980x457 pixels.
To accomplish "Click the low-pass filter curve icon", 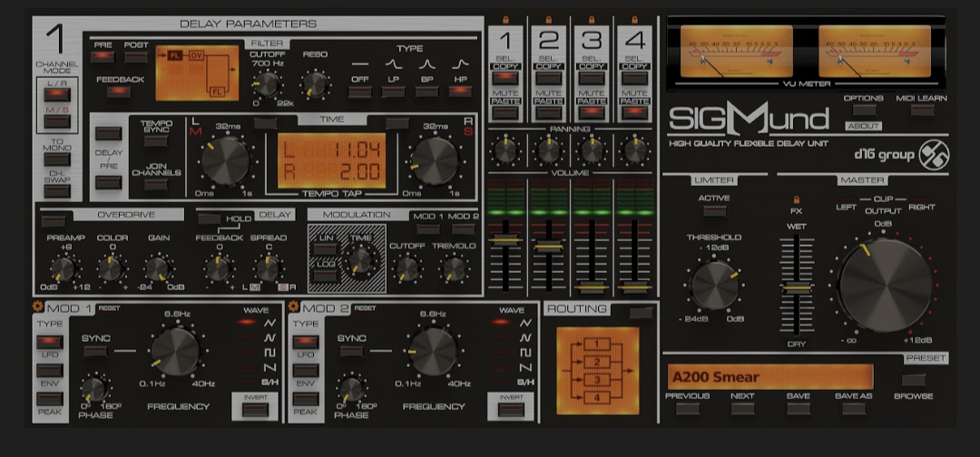I will tap(393, 63).
